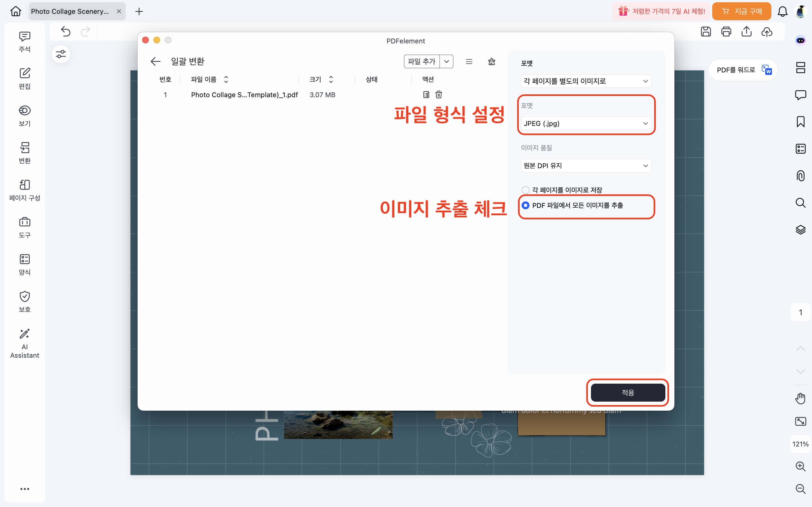Click the 적용 apply button
Screen dimensions: 812x507
pyautogui.click(x=627, y=392)
